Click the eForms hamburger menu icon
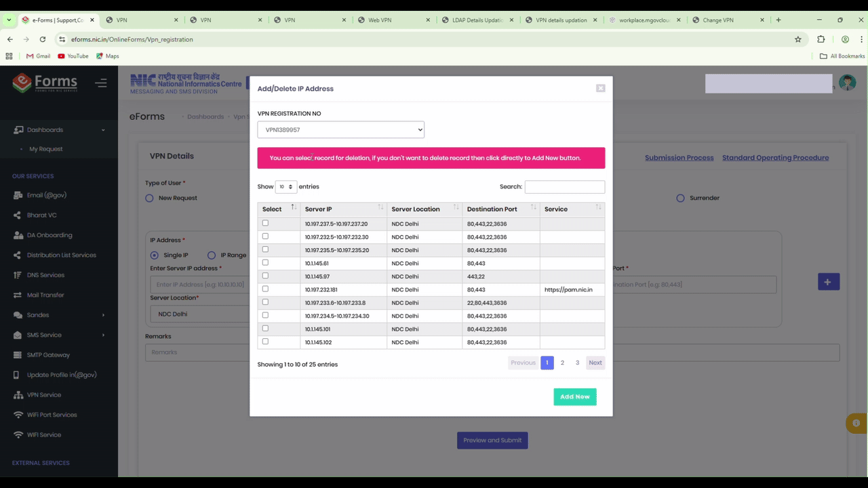Screen dimensions: 868x488 click(x=101, y=83)
